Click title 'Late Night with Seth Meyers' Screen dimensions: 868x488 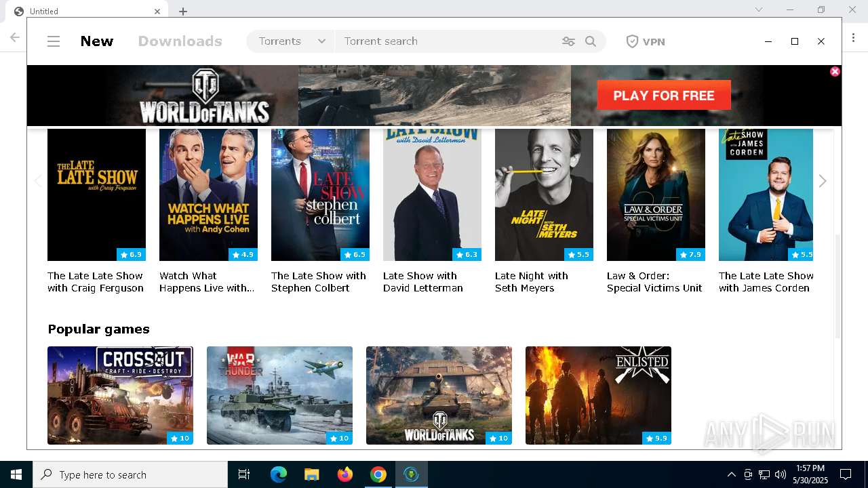click(x=532, y=282)
